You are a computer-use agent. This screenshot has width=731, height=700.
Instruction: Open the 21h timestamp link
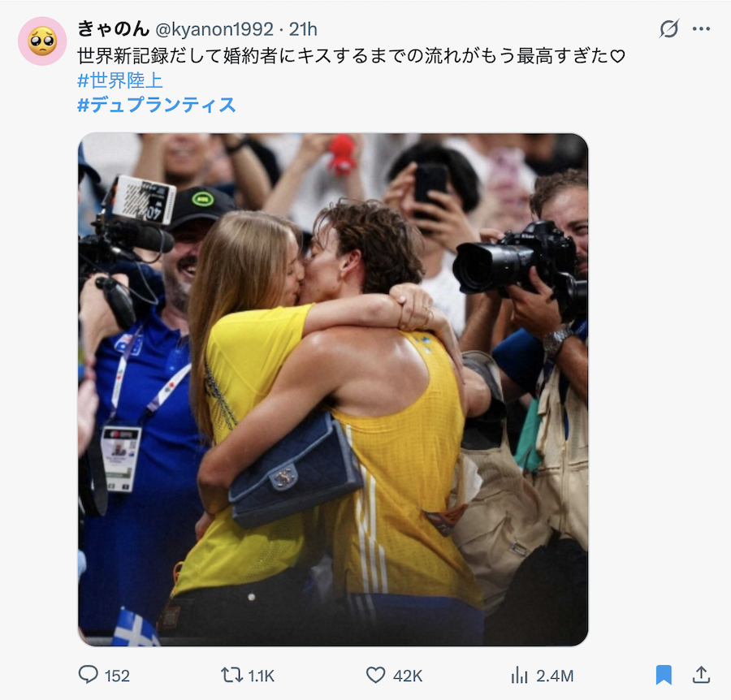point(303,29)
